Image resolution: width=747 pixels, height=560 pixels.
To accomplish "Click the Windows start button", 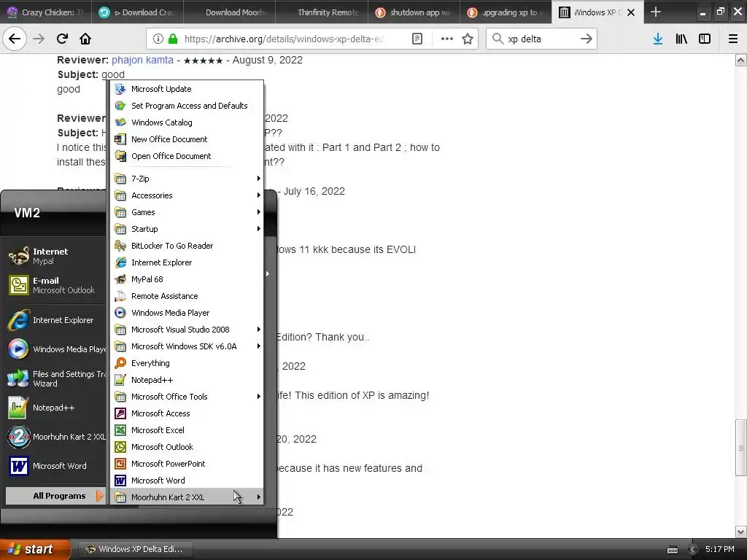I will [35, 549].
